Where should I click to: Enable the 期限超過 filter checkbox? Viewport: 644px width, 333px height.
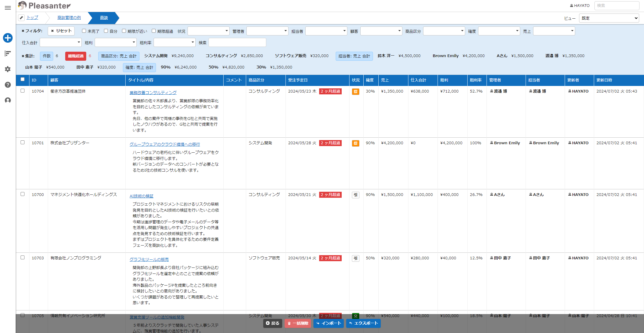coord(154,31)
